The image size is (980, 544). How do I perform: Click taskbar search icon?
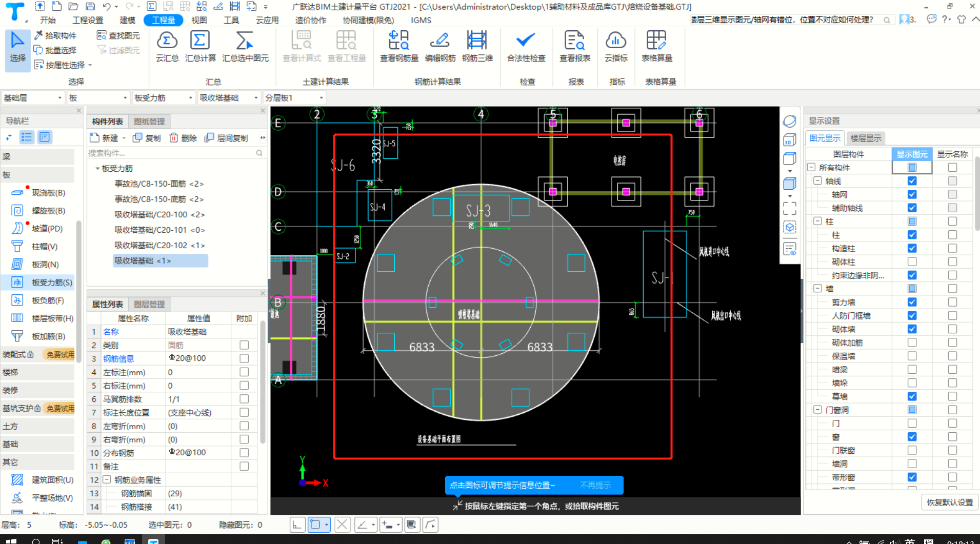[36, 541]
